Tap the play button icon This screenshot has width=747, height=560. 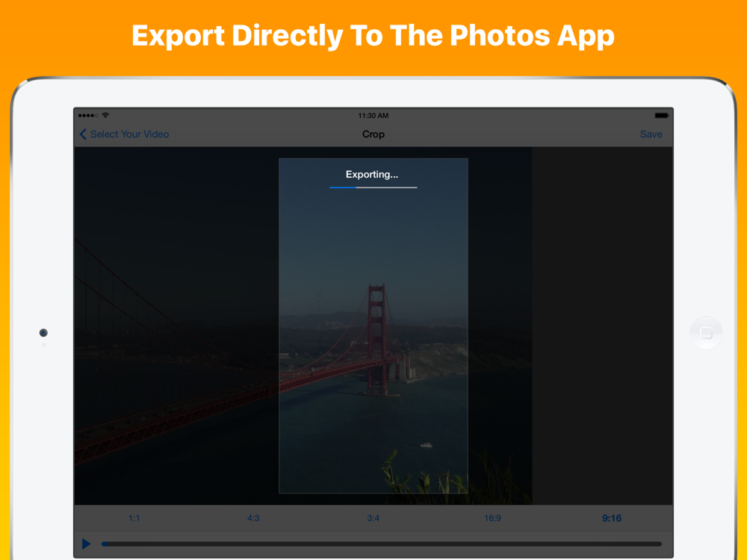point(86,544)
